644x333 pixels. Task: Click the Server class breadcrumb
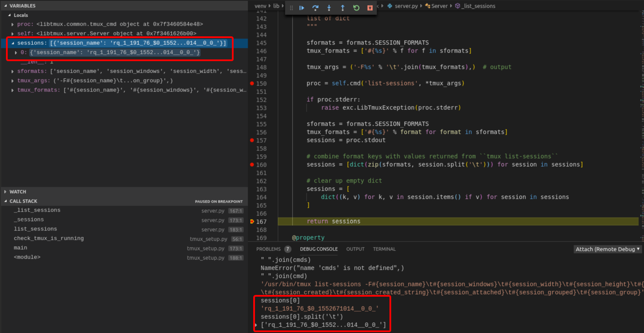click(439, 6)
